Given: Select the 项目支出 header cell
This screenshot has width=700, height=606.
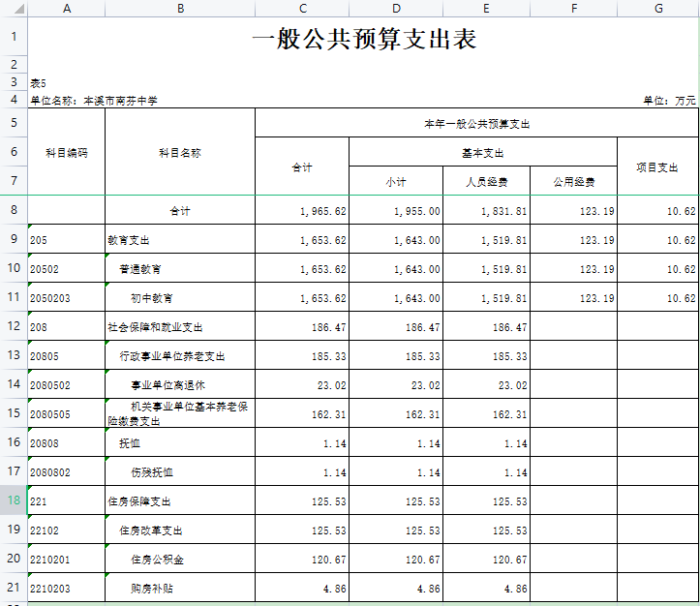Looking at the screenshot, I should 657,167.
